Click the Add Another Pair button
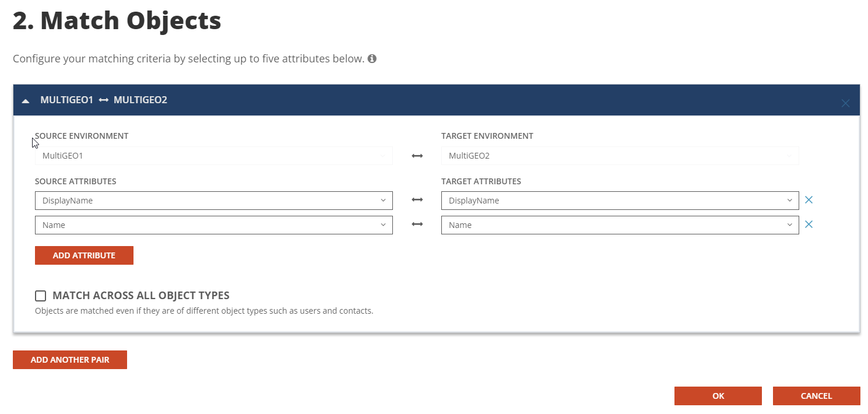The width and height of the screenshot is (868, 414). tap(70, 360)
